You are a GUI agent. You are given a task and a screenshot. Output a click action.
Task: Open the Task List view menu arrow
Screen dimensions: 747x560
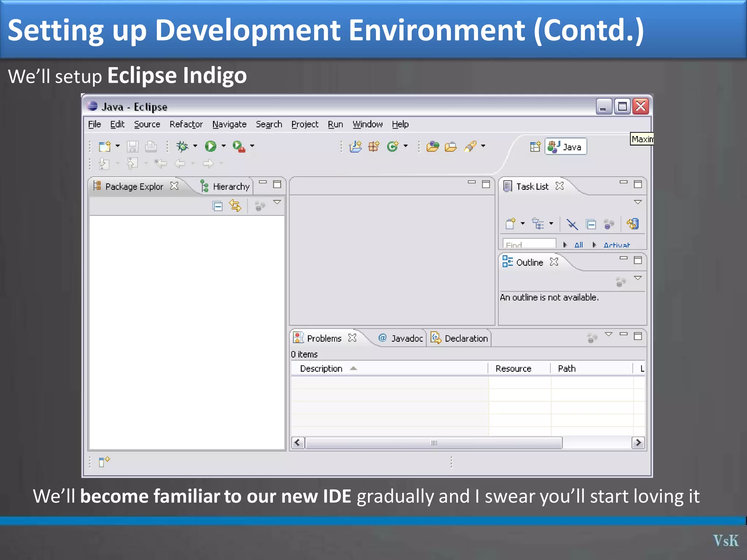(638, 202)
